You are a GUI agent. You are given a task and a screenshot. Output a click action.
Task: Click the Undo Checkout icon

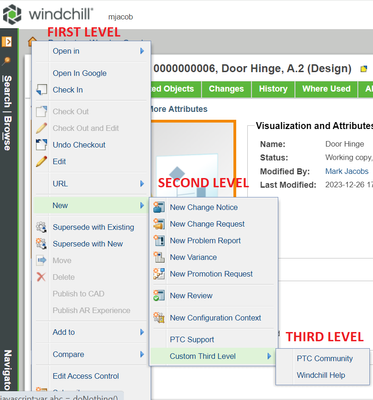[41, 145]
